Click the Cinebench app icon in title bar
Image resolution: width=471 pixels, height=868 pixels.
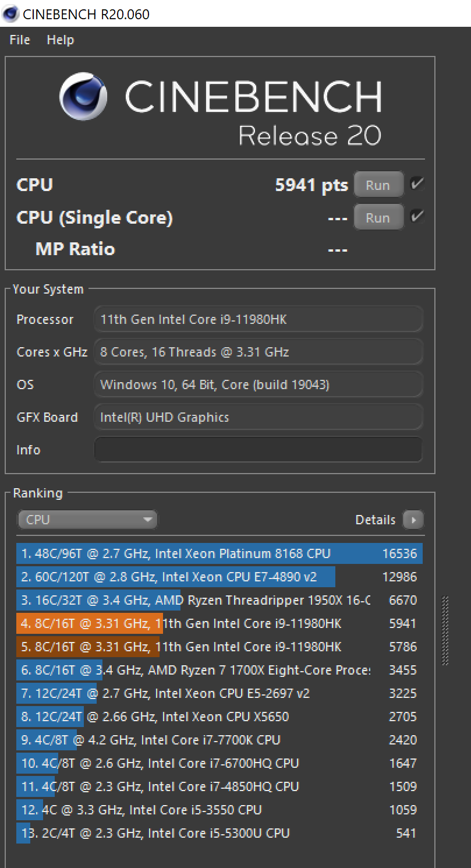coord(10,13)
